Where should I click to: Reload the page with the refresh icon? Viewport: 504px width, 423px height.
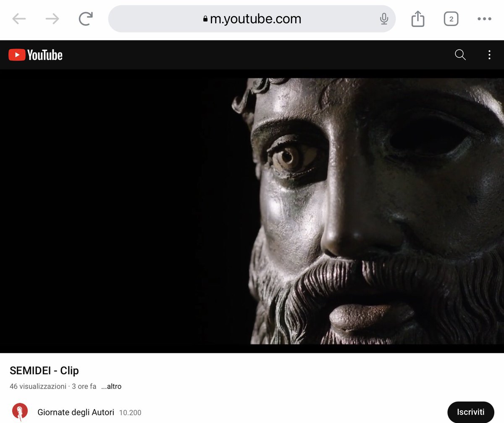coord(86,19)
